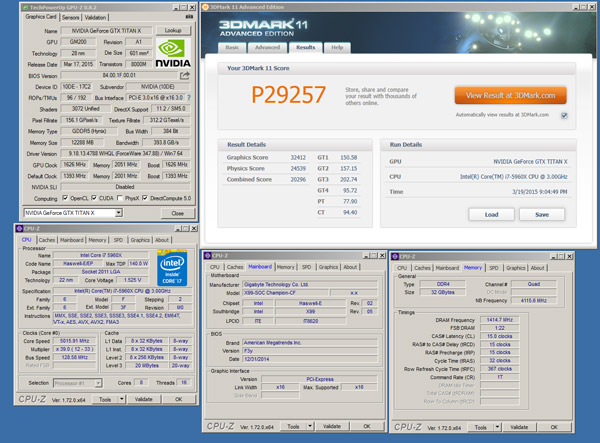Toggle the OpenCL checkbox in GPU-Z
The height and width of the screenshot is (443, 600).
pos(65,198)
